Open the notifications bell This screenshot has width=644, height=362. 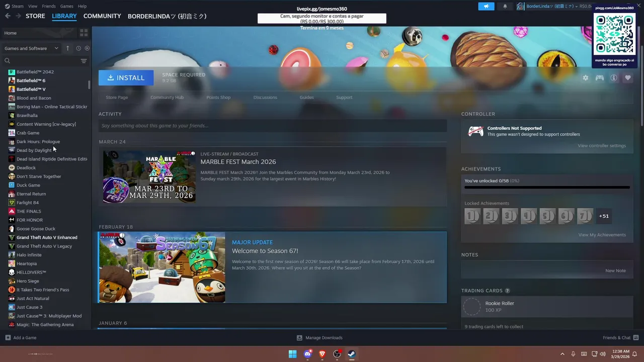(505, 7)
